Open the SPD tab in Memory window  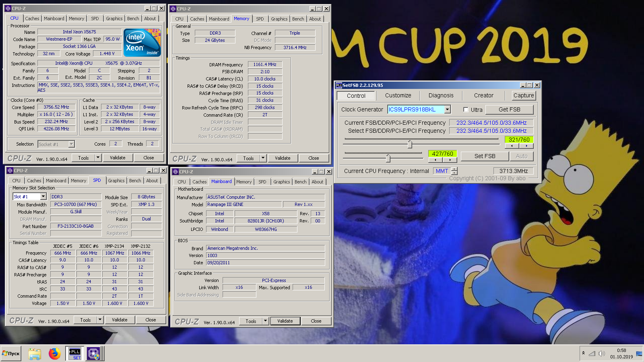pyautogui.click(x=260, y=19)
